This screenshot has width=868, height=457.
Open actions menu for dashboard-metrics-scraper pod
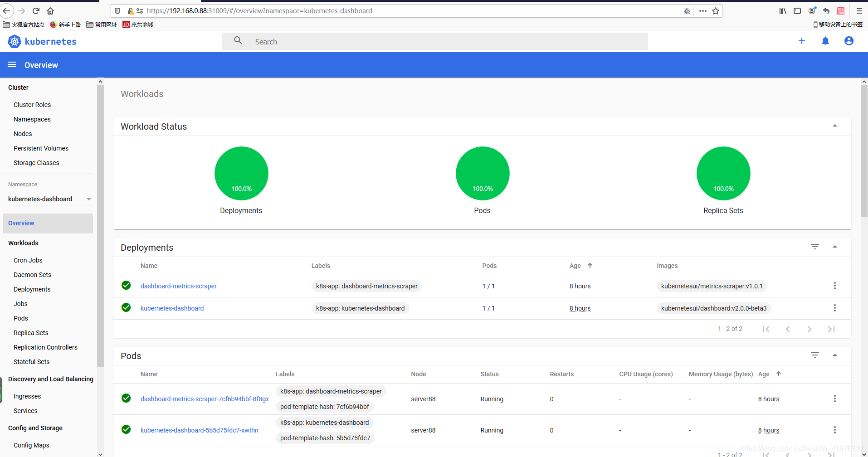(x=834, y=399)
